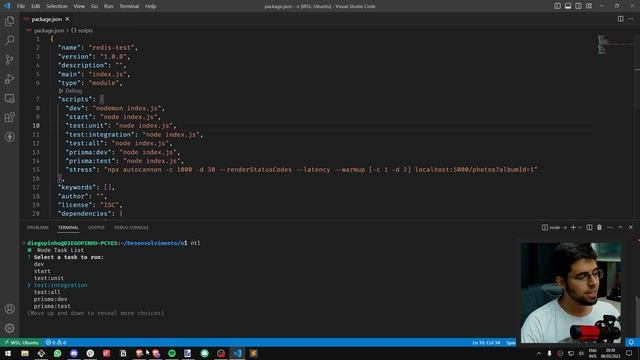
Task: Switch to the Output panel tab
Action: pyautogui.click(x=96, y=227)
